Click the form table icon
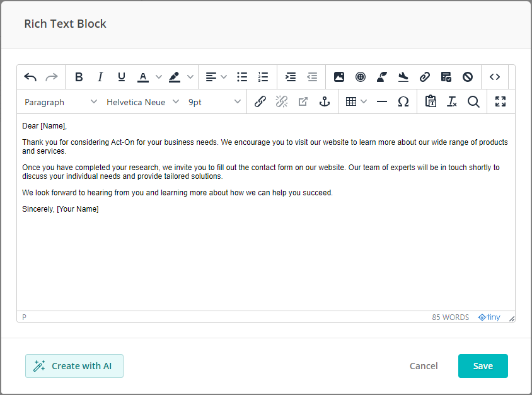The width and height of the screenshot is (532, 395). 446,77
